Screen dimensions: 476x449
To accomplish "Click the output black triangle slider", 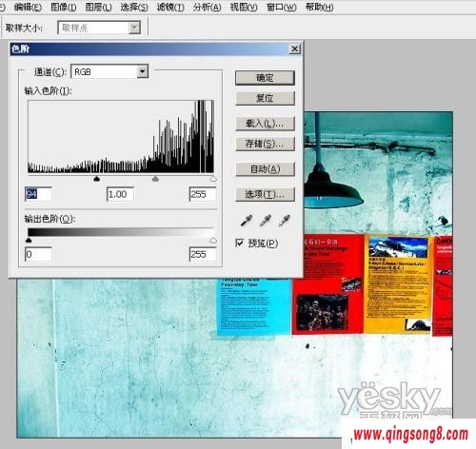I will (x=29, y=241).
